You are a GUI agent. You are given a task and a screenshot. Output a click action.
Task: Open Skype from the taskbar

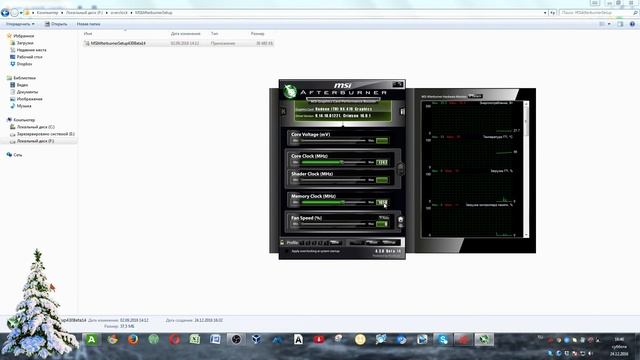point(443,339)
